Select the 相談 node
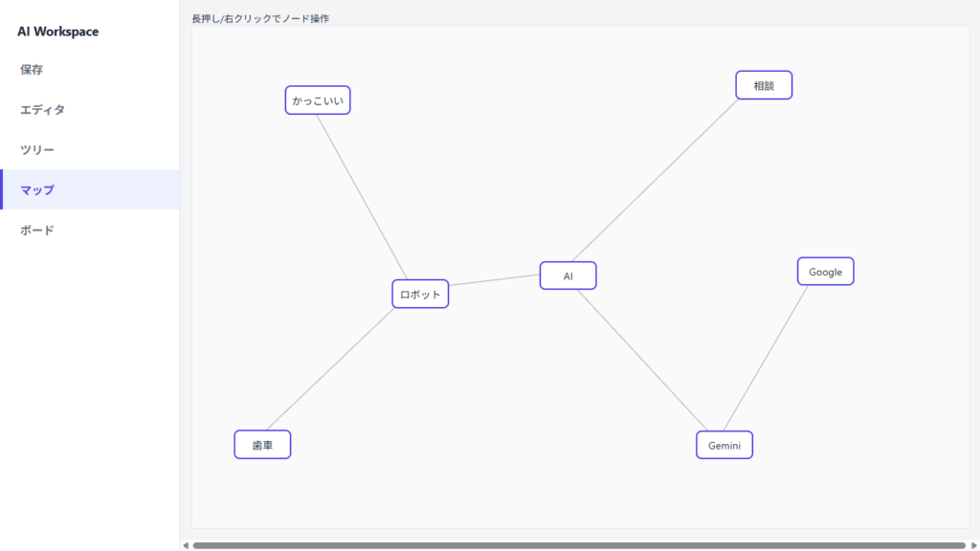 click(764, 85)
